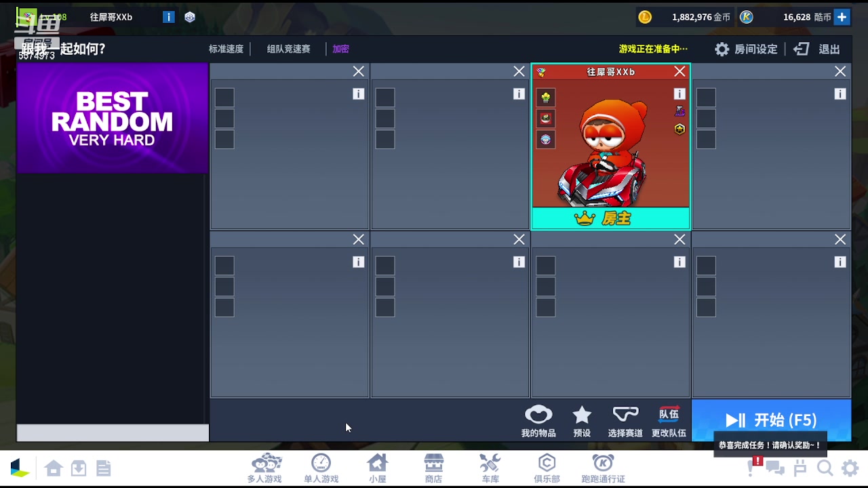Click the player avatar icon next to Lv 108
Viewport: 868px width, 488px height.
point(27,16)
